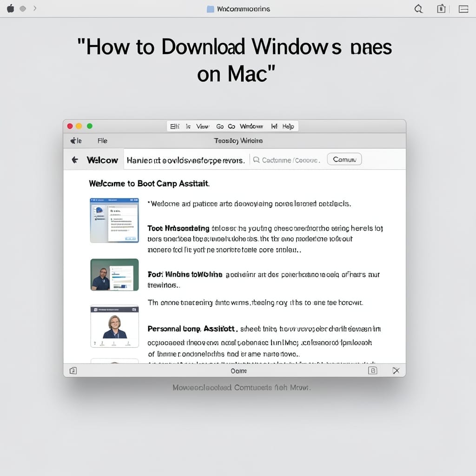Click the bottom-left icon in the window footer
476x476 pixels.
tap(73, 370)
